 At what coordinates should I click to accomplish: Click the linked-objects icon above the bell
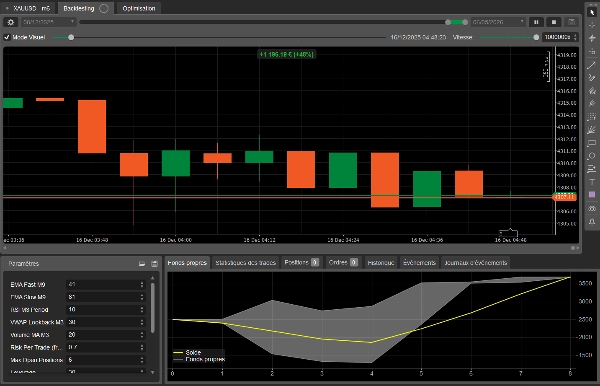pyautogui.click(x=592, y=208)
